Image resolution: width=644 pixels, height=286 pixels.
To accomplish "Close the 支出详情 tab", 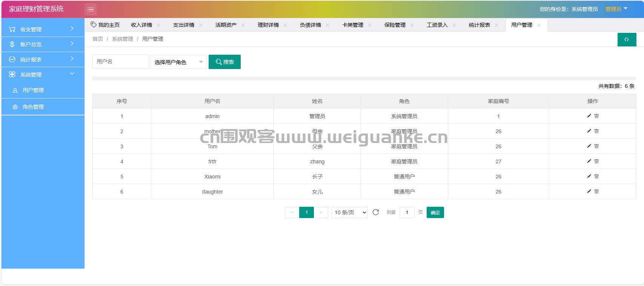I will point(201,25).
